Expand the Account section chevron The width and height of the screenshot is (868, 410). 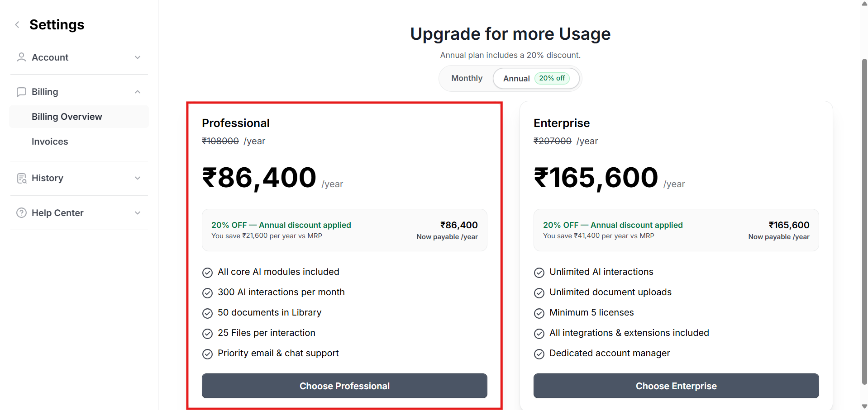(138, 57)
